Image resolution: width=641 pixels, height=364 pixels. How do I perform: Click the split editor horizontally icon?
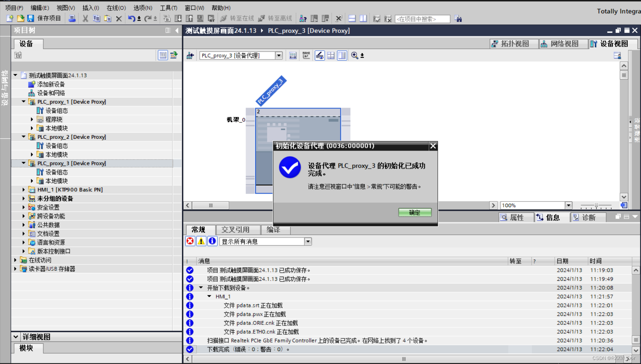tap(352, 18)
